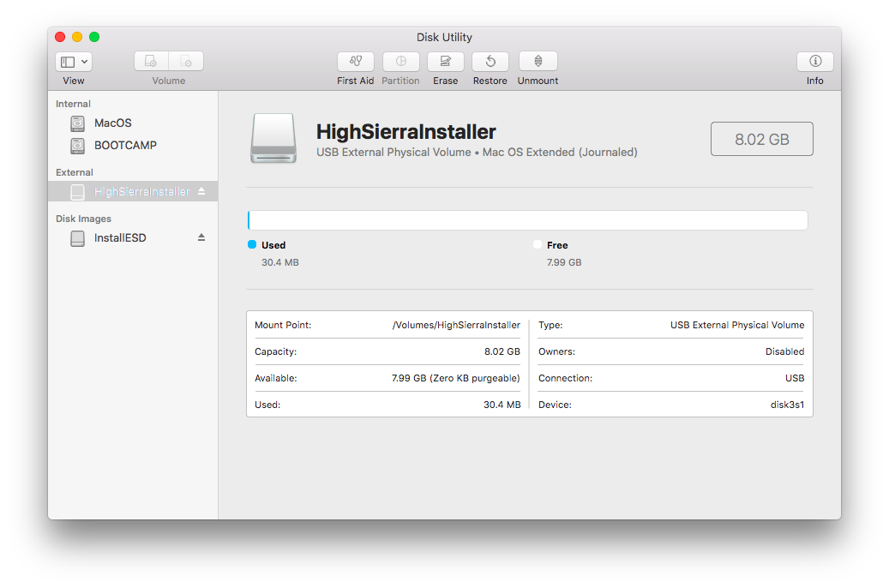This screenshot has width=889, height=588.
Task: Click the white Free legend dot
Action: 537,244
